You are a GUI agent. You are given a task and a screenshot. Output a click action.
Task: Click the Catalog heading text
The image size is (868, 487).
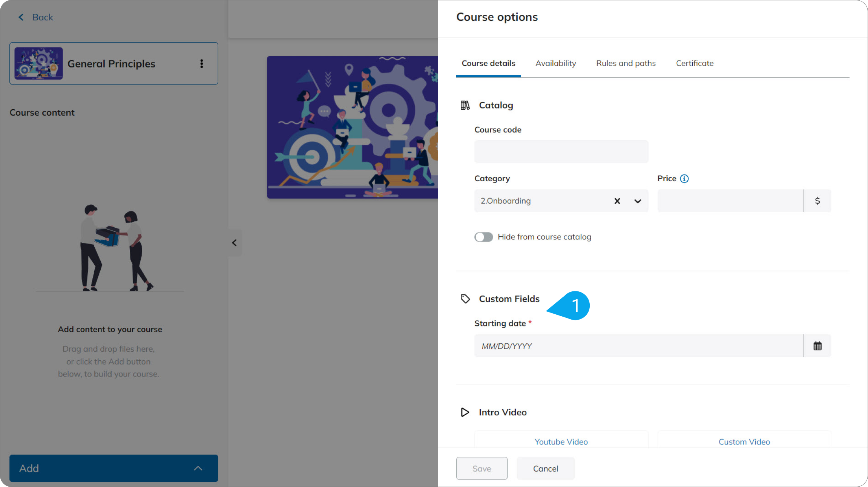pyautogui.click(x=496, y=105)
